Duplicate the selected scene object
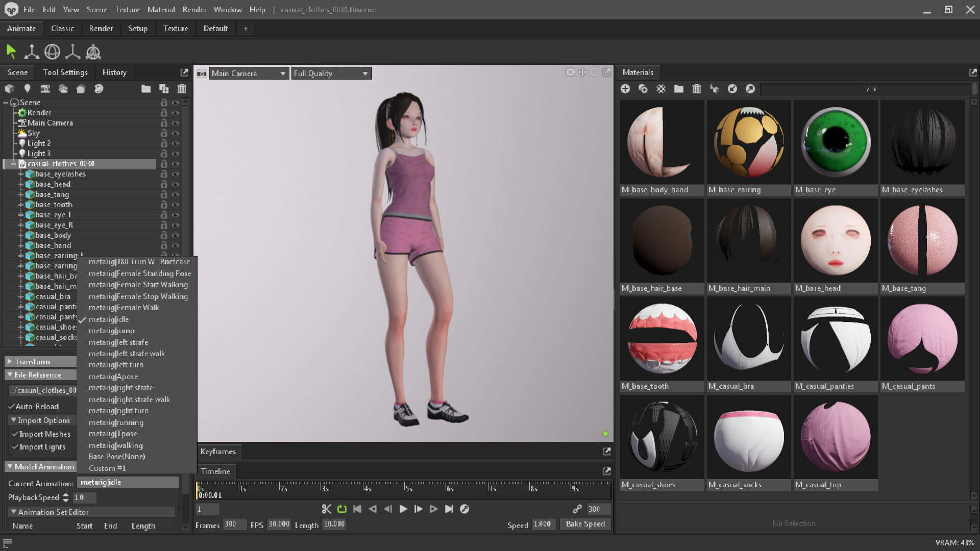980x551 pixels. (164, 89)
